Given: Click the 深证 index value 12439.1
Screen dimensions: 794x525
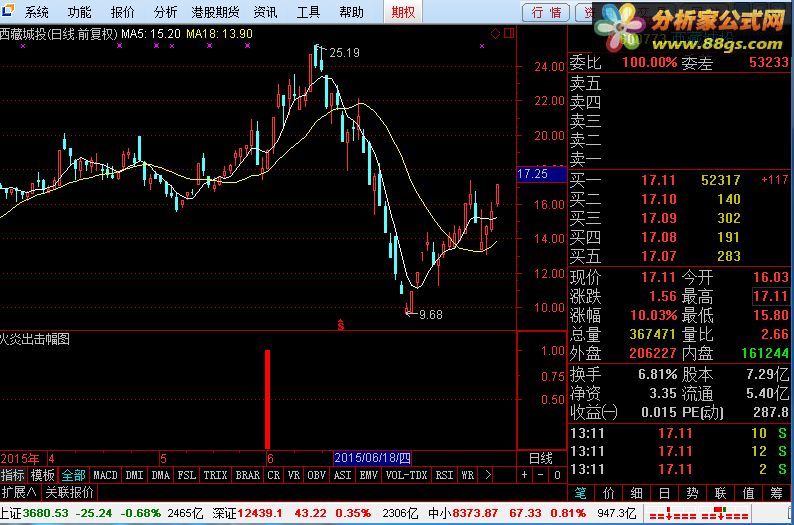Looking at the screenshot, I should point(260,513).
